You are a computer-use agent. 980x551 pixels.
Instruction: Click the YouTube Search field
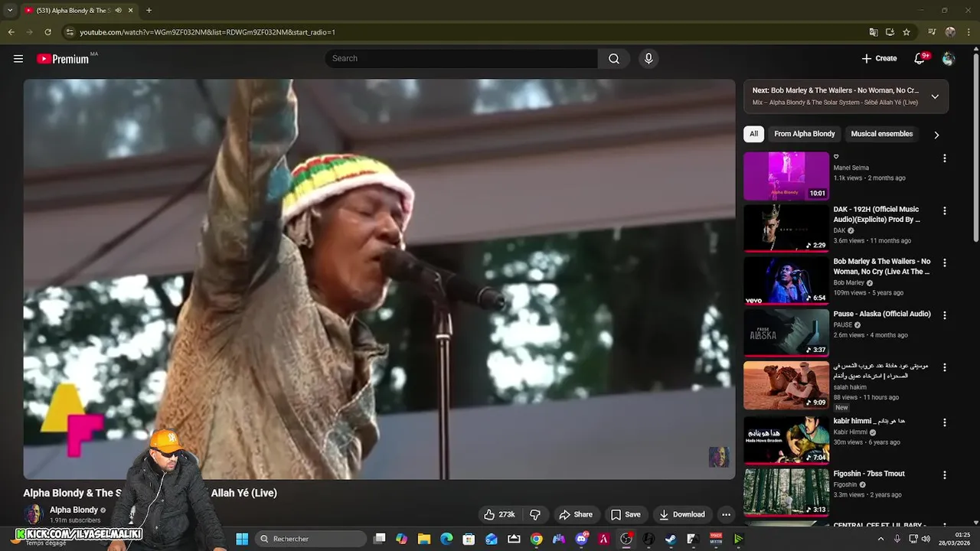[x=462, y=58]
